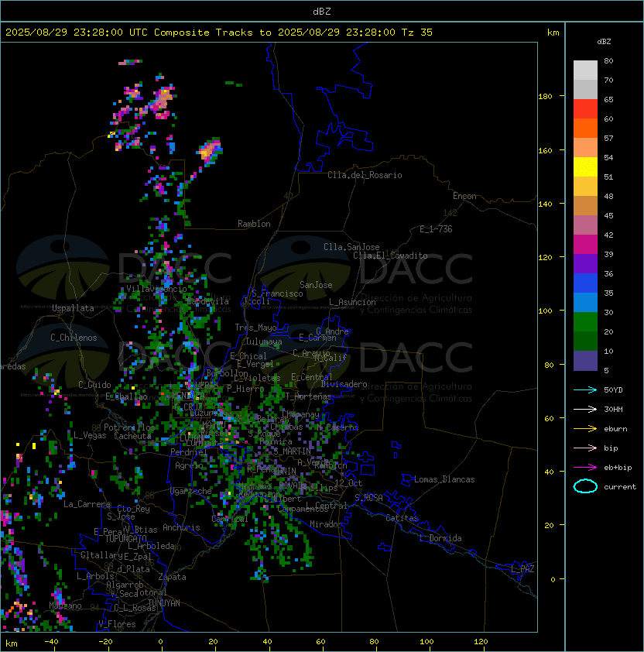Click the cyan 'current' ellipse symbol
The width and height of the screenshot is (644, 652).
pyautogui.click(x=585, y=486)
